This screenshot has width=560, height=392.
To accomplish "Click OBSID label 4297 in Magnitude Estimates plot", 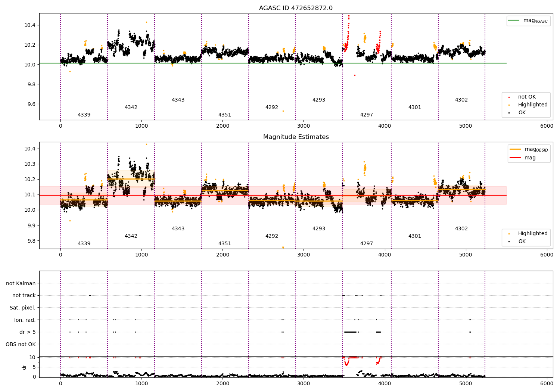I will pos(367,244).
